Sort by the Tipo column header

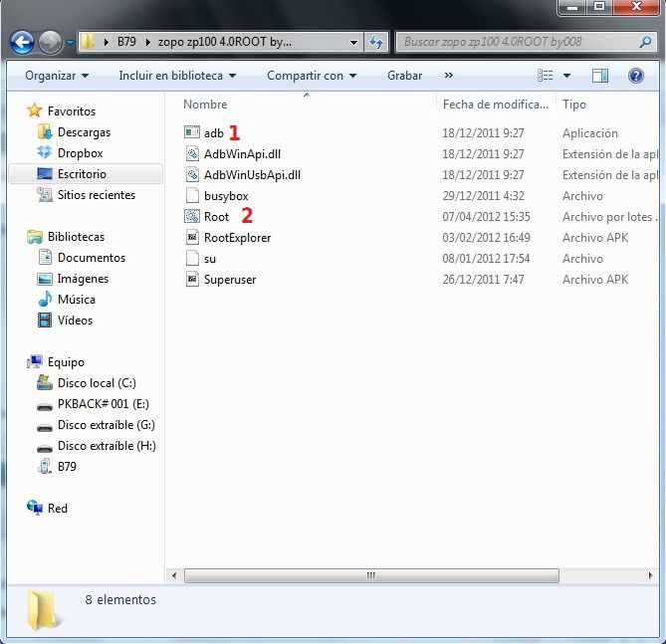[x=574, y=105]
